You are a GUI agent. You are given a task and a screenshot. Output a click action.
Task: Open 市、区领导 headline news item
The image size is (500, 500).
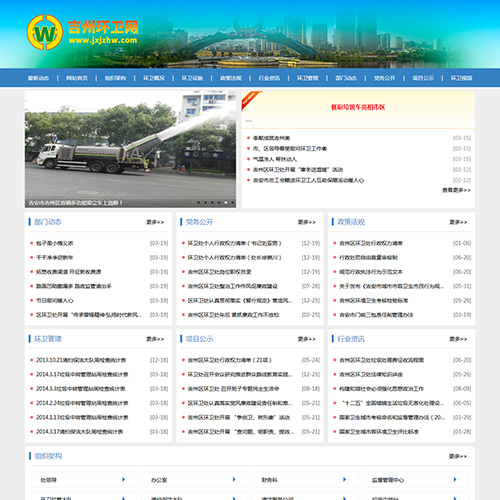pyautogui.click(x=290, y=148)
